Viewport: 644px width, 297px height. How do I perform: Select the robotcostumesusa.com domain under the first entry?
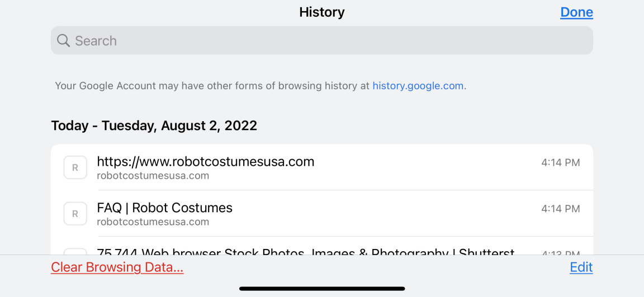pyautogui.click(x=153, y=176)
